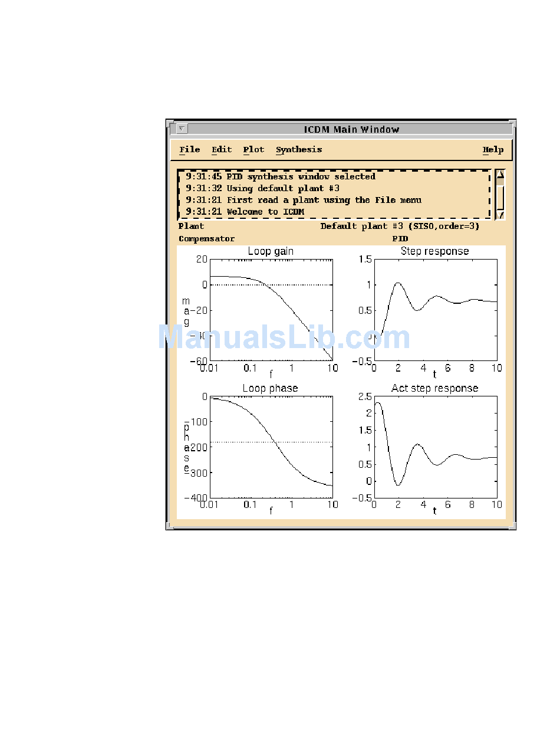
Task: Click the Act step response plot
Action: (x=436, y=447)
